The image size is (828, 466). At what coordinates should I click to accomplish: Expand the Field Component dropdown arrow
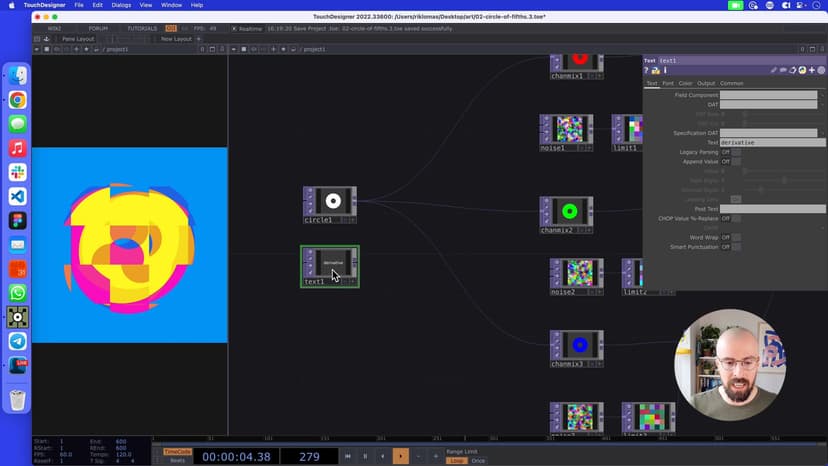click(822, 95)
